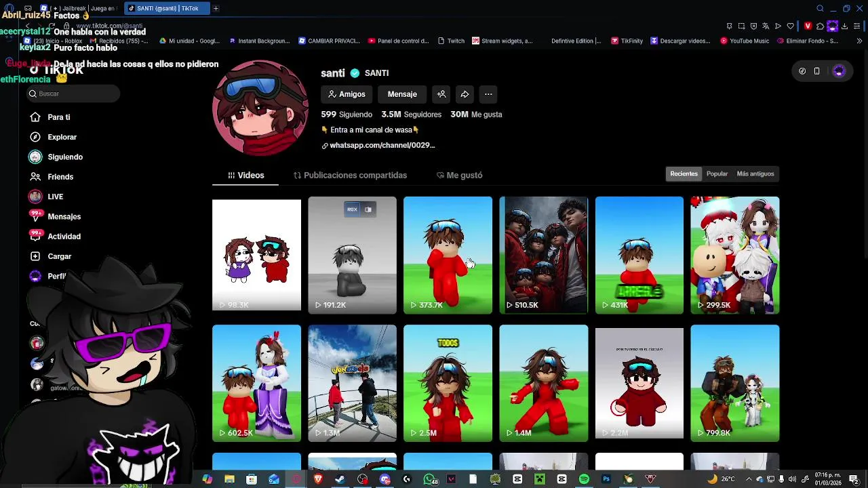Sort videos by Recientes

click(x=684, y=174)
